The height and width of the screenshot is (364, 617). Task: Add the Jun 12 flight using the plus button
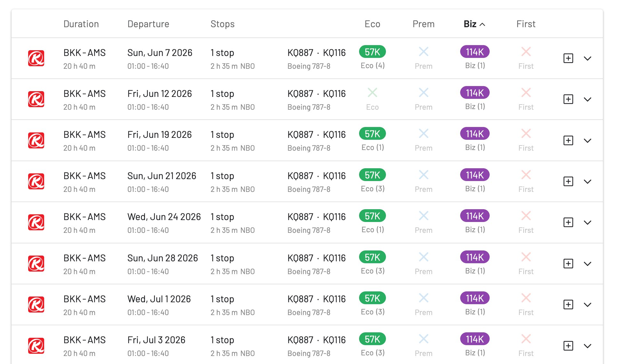(x=568, y=99)
